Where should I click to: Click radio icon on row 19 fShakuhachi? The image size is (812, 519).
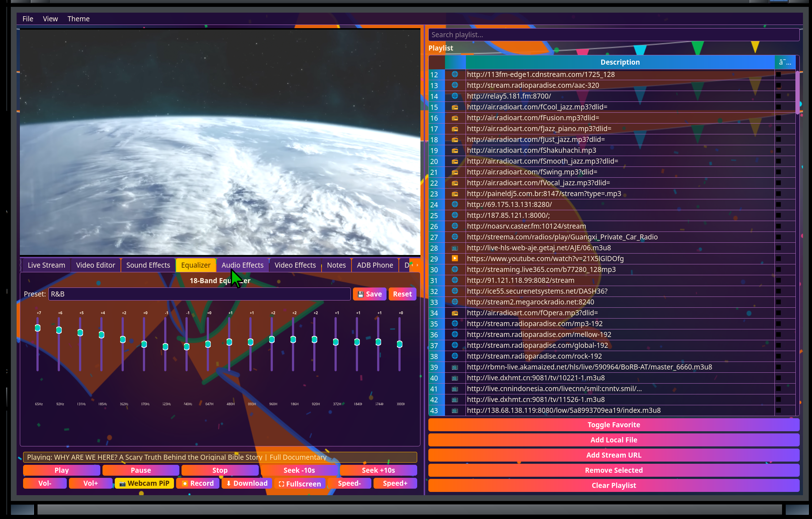(x=455, y=150)
